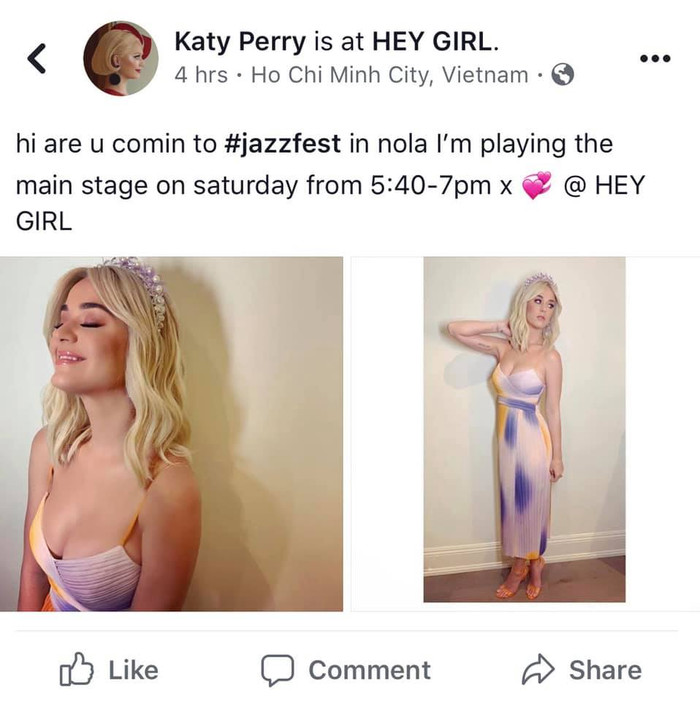The width and height of the screenshot is (700, 701).
Task: Open the full-length dress photo on right
Action: 524,429
